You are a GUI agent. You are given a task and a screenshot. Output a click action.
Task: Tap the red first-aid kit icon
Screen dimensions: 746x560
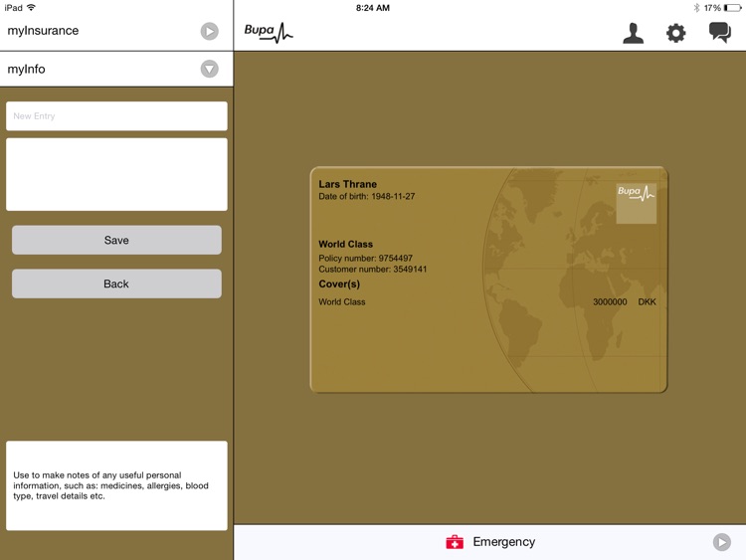455,542
